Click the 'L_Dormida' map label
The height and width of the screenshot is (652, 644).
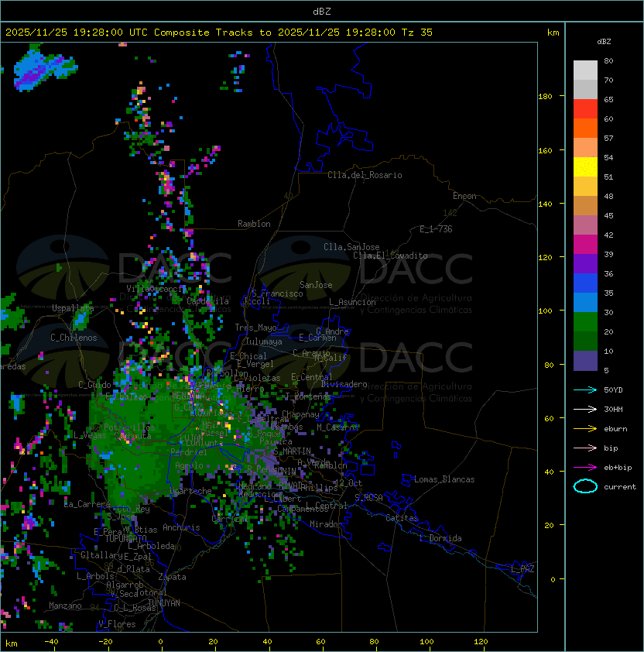[x=440, y=538]
